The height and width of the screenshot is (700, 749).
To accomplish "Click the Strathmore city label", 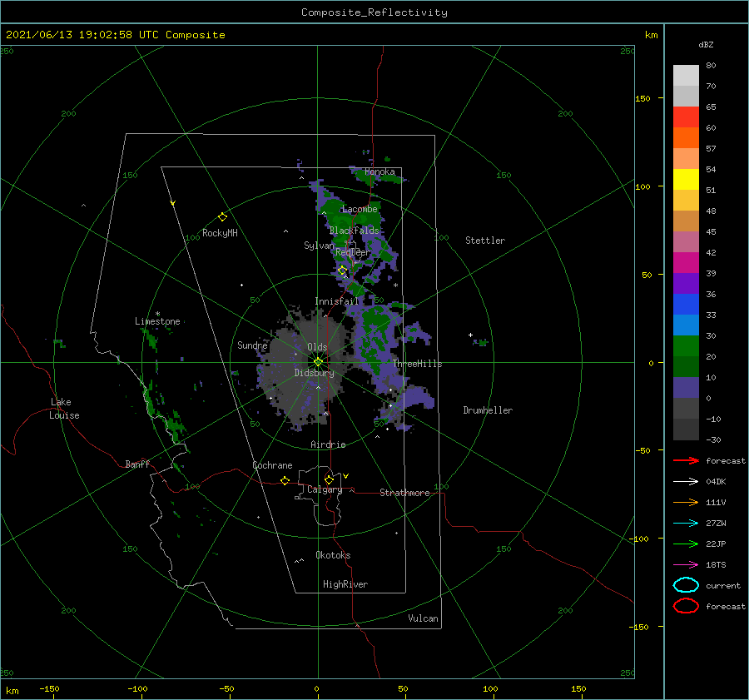I will coord(404,493).
